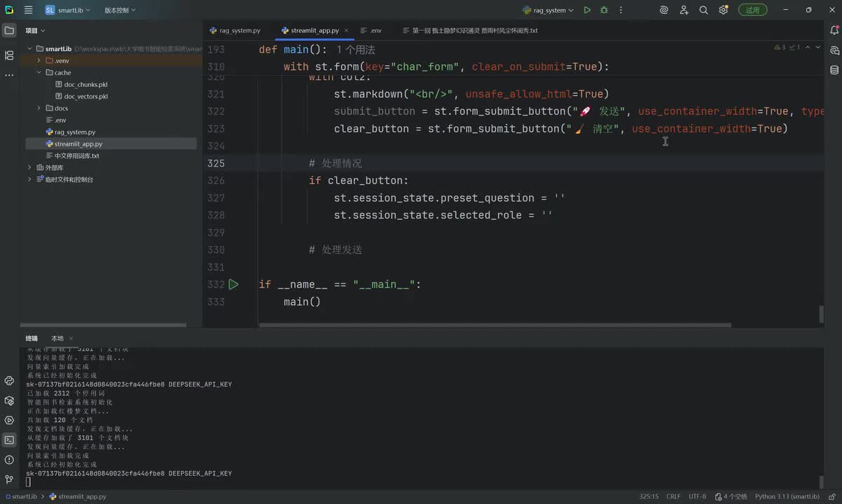842x504 pixels.
Task: Open the rag_system run configuration dropdown
Action: coord(548,10)
